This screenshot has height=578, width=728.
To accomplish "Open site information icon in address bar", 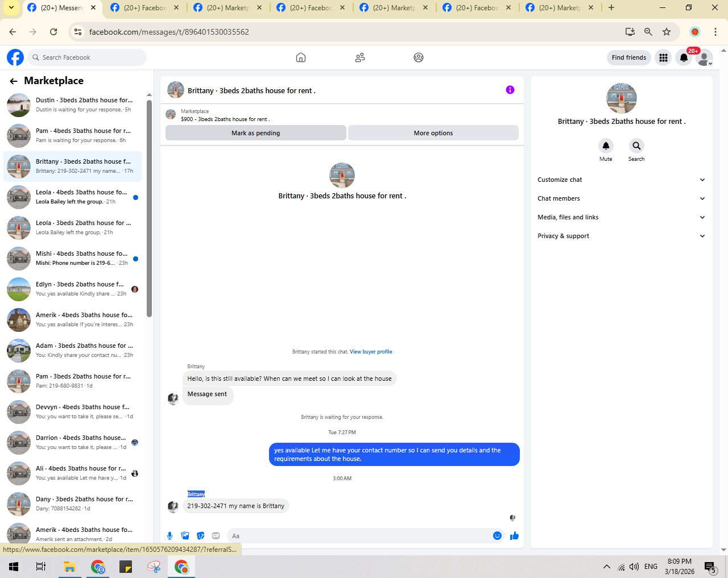I will click(x=78, y=32).
